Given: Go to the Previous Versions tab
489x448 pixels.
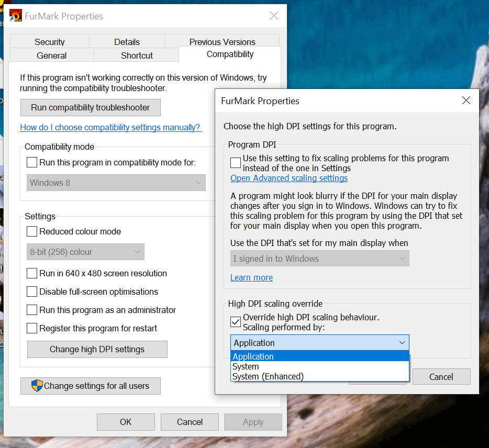Looking at the screenshot, I should [x=222, y=41].
